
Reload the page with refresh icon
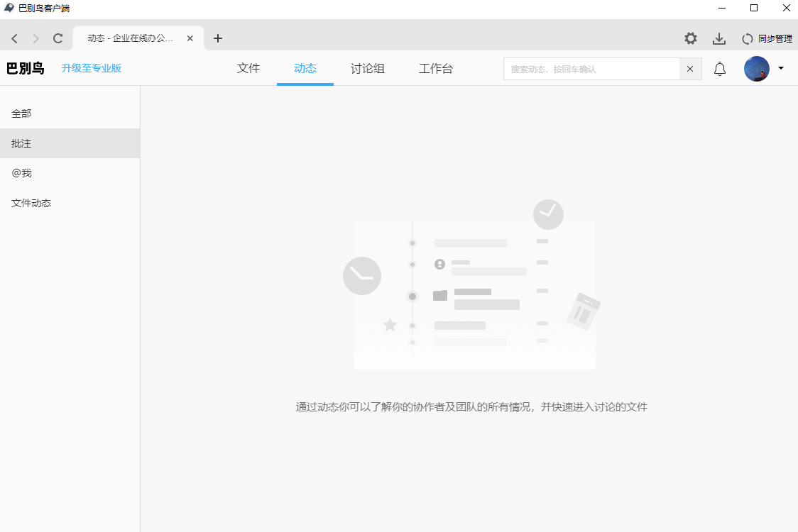coord(58,38)
